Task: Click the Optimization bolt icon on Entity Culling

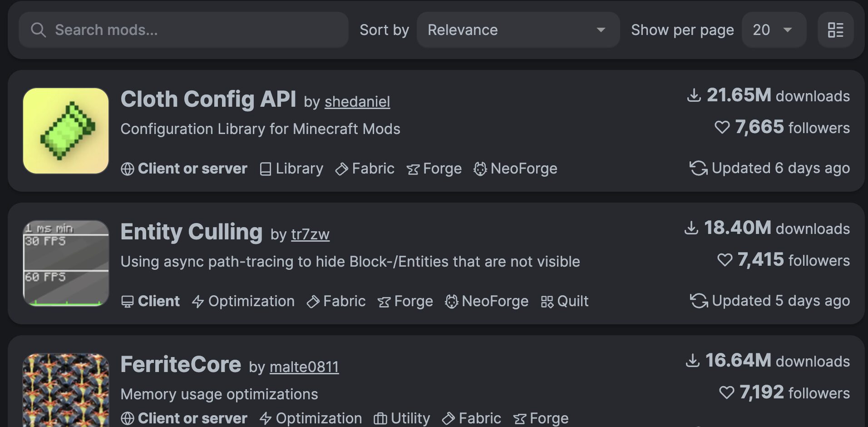Action: click(x=198, y=302)
